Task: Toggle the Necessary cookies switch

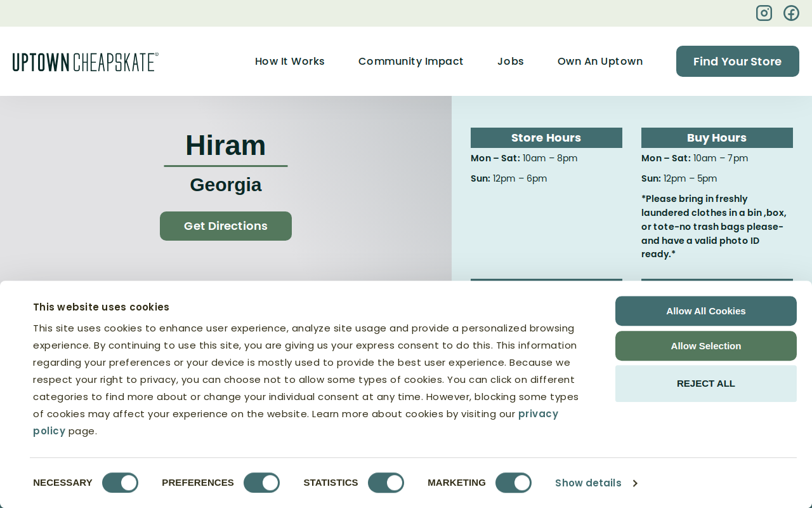Action: 120,483
